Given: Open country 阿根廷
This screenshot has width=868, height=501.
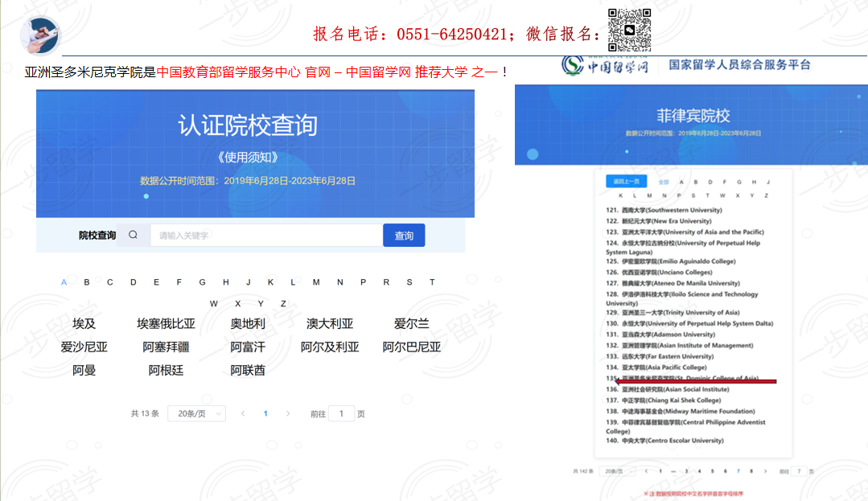Looking at the screenshot, I should tap(166, 371).
